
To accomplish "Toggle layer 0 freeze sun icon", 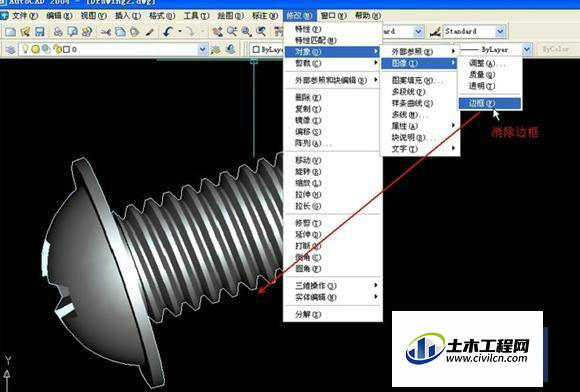I will point(36,49).
